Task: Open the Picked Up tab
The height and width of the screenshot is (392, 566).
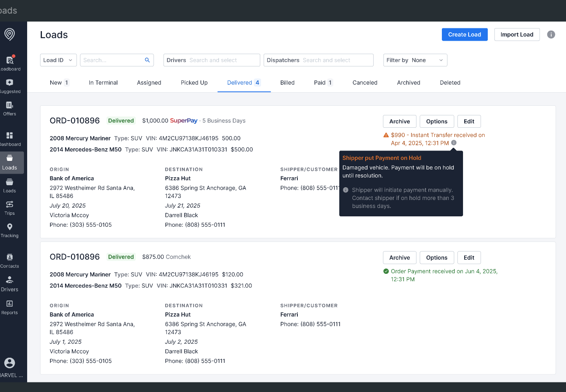Action: (x=194, y=83)
